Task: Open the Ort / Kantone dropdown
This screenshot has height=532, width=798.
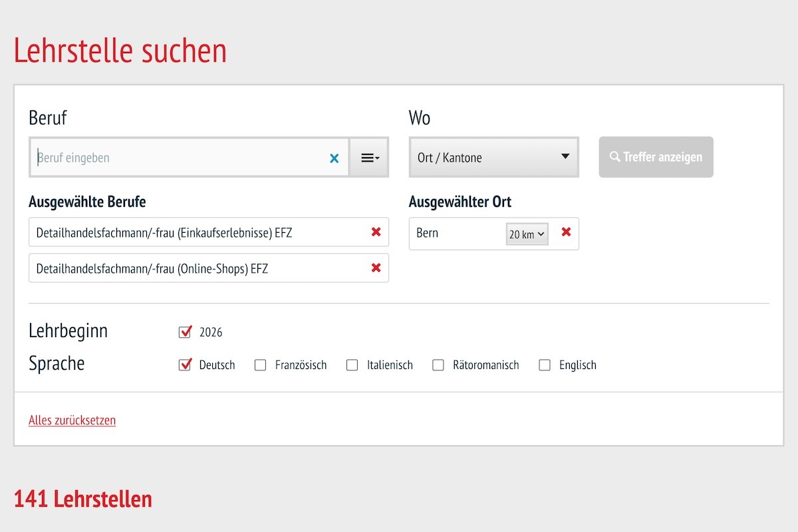Action: 493,158
